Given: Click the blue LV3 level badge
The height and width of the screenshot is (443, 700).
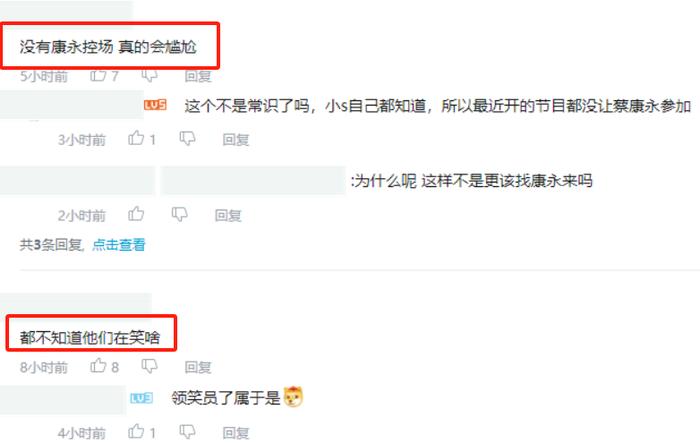Looking at the screenshot, I should (x=141, y=397).
